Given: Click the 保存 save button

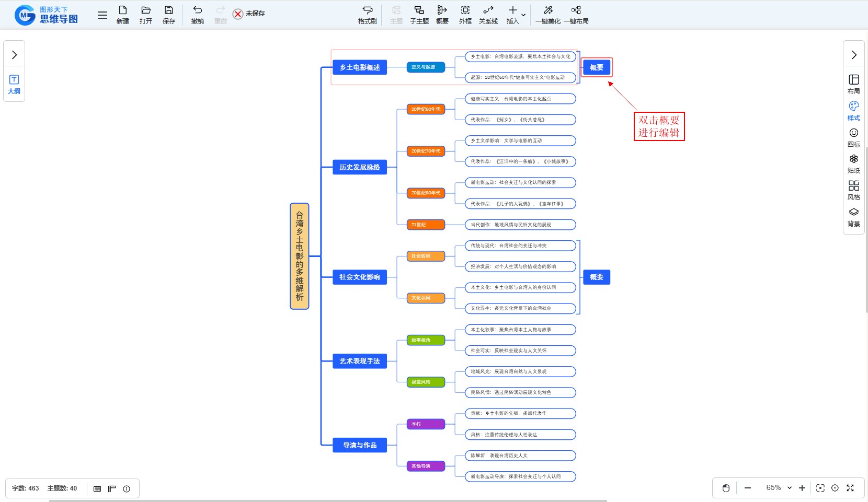Looking at the screenshot, I should [x=168, y=15].
